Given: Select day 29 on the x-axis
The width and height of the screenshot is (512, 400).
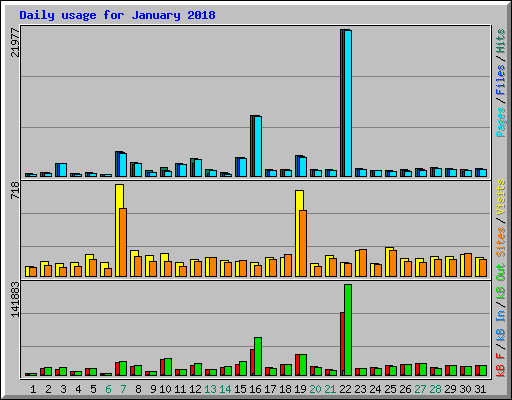Looking at the screenshot, I should (450, 389).
